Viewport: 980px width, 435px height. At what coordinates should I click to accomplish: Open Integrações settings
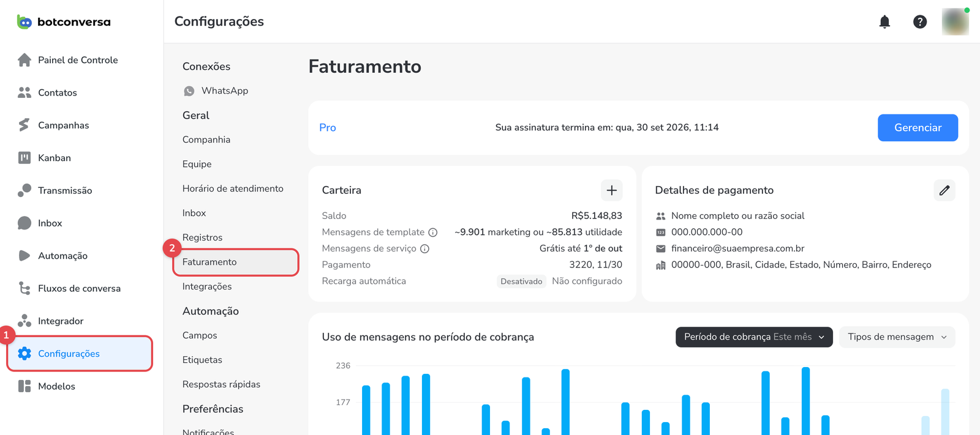(207, 286)
